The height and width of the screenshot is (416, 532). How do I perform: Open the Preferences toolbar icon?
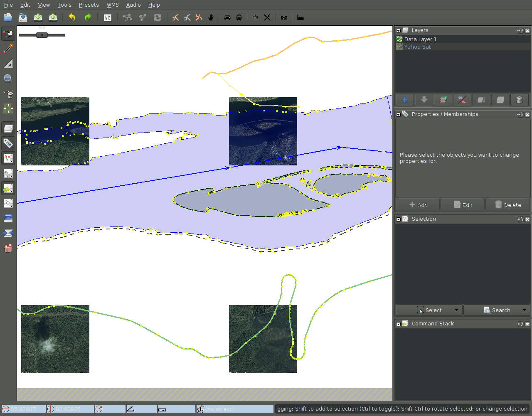(108, 17)
